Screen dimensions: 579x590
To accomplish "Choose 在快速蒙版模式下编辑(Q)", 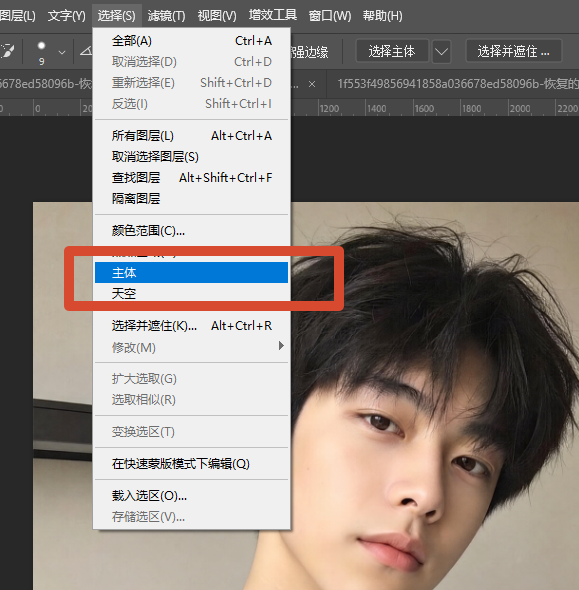I will (191, 464).
